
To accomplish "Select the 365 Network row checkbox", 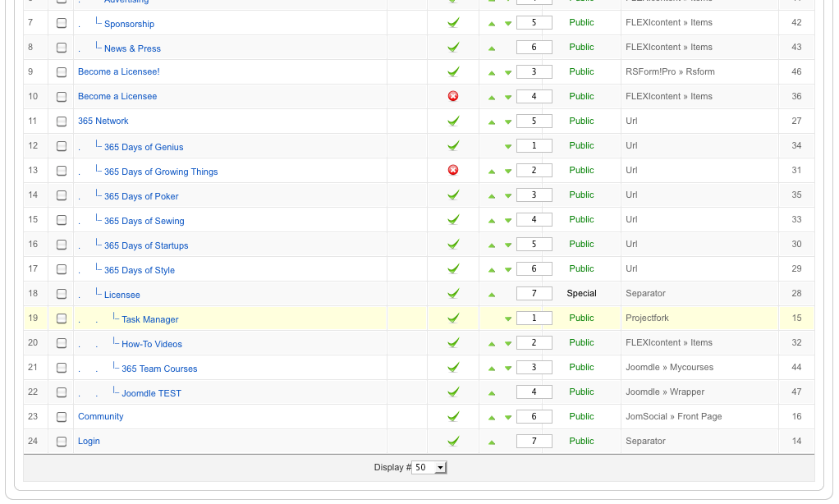I will click(x=62, y=121).
